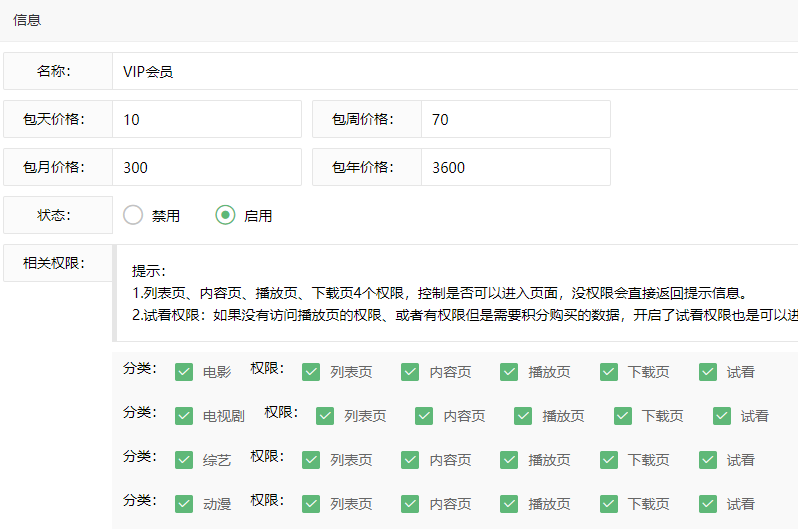The width and height of the screenshot is (798, 529).
Task: Uncheck the 电视剧 category checkbox
Action: [x=184, y=416]
